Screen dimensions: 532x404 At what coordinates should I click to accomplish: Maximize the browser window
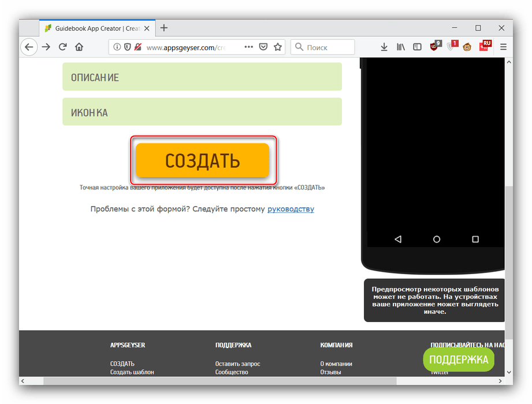point(478,28)
